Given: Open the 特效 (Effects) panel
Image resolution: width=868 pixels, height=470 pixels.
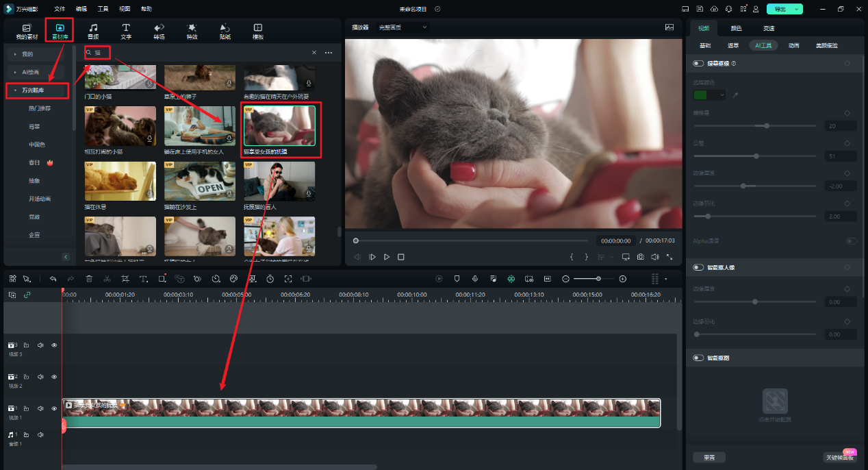Looking at the screenshot, I should [192, 31].
